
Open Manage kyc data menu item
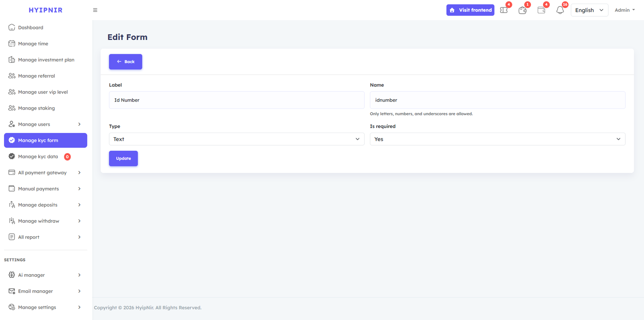click(x=45, y=156)
